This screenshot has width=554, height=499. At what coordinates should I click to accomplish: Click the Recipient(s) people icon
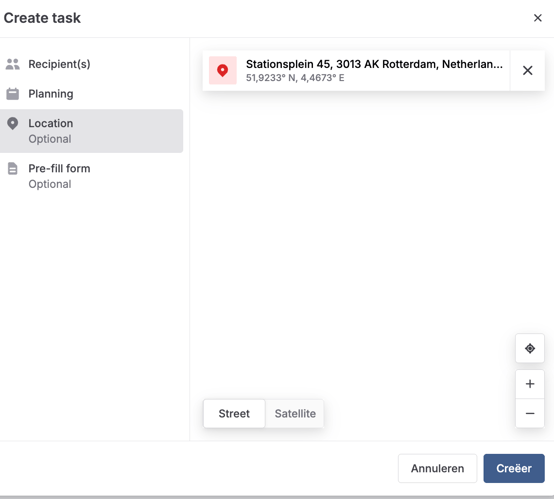[13, 64]
